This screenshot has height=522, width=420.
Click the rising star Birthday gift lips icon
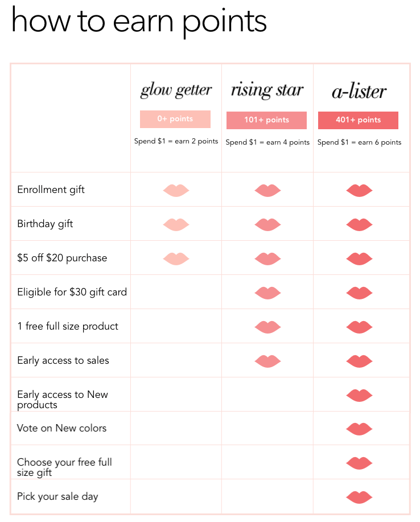(x=267, y=225)
